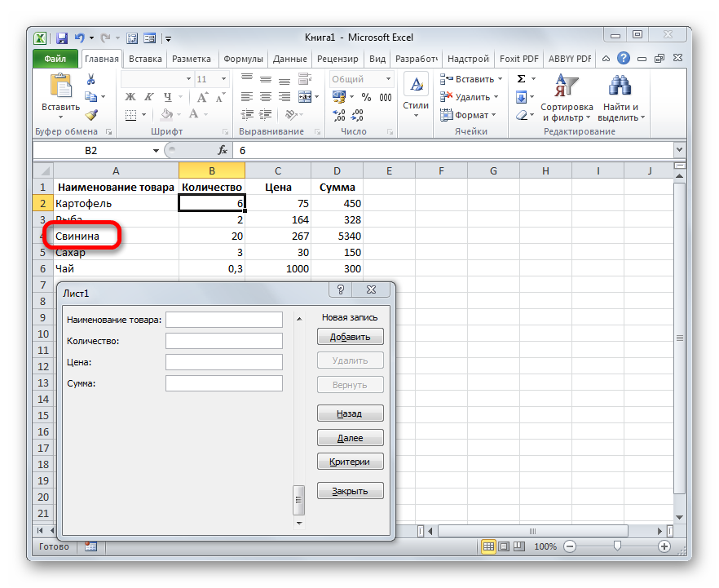Click the AutoSum sigma icon

click(x=522, y=79)
